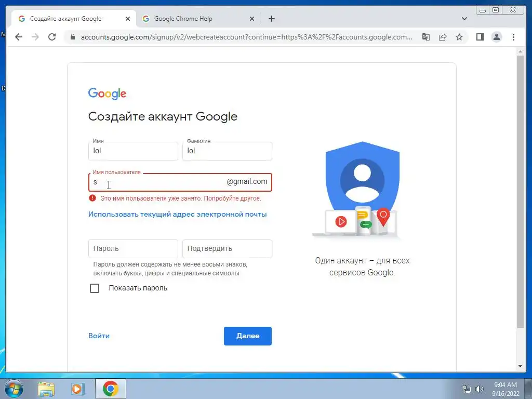Click the page scrollbar up arrow
Viewport: 532px width, 399px height.
[520, 51]
